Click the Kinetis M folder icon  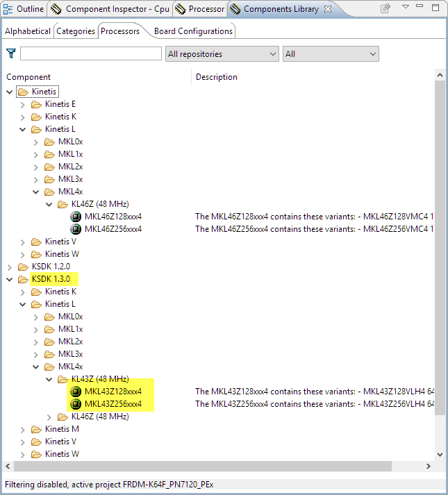(36, 429)
